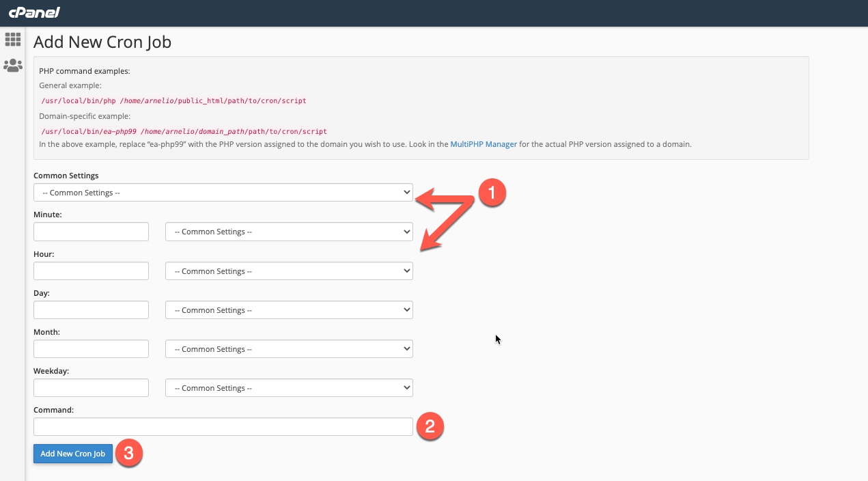Open the Day common settings dropdown

coord(289,310)
